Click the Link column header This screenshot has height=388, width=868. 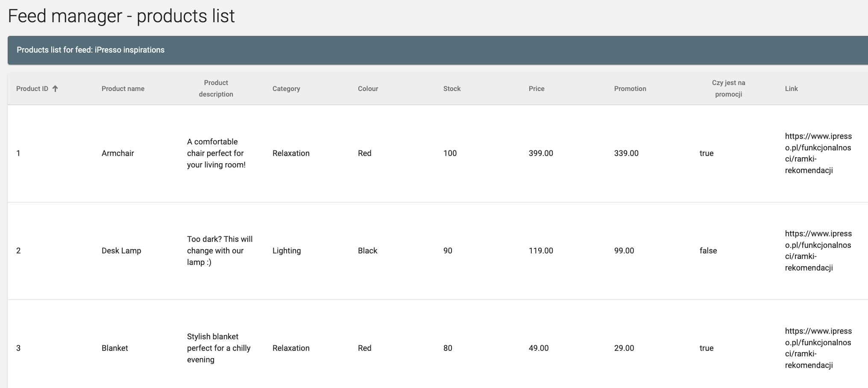coord(791,88)
